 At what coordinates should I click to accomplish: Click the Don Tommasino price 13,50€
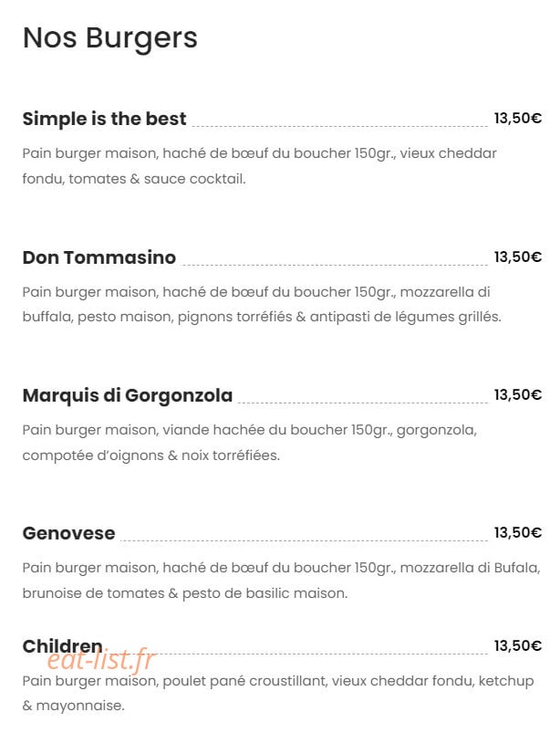pos(518,257)
